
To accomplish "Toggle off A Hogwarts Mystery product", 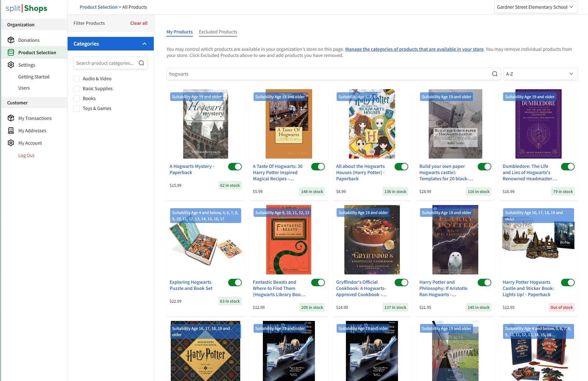I will point(235,167).
